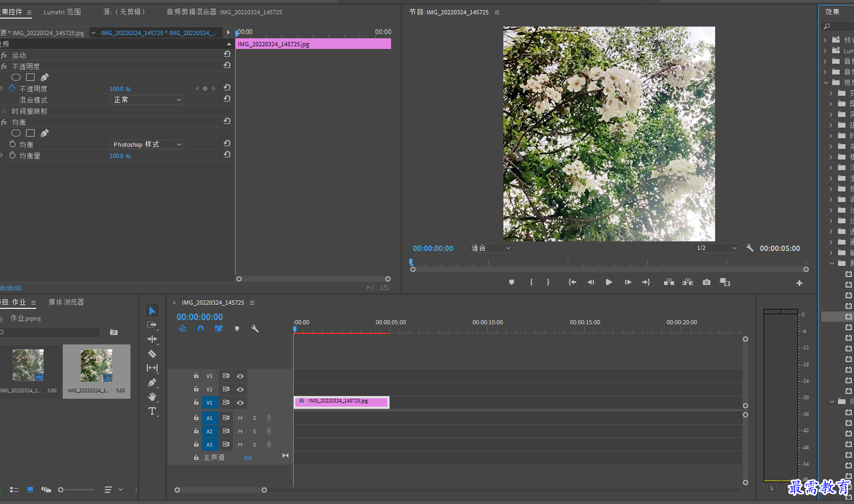Click Export Frame camera icon
Viewport: 854px width, 504px height.
[706, 282]
